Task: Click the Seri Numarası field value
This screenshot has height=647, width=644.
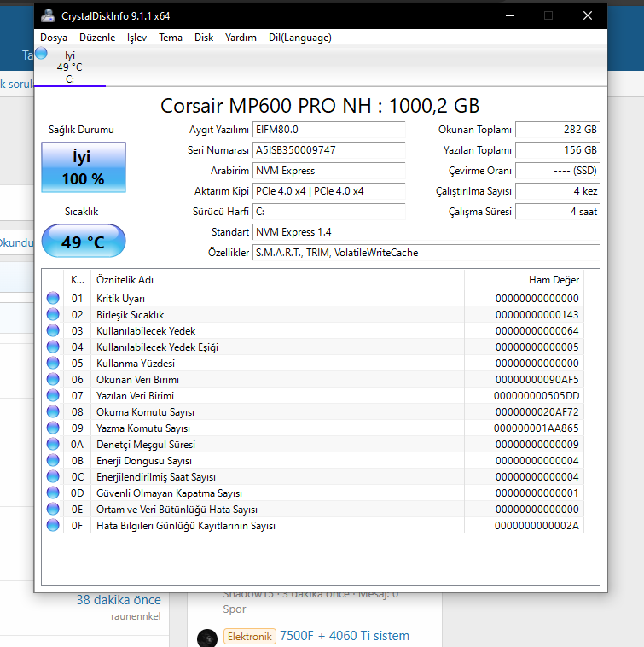Action: [328, 150]
